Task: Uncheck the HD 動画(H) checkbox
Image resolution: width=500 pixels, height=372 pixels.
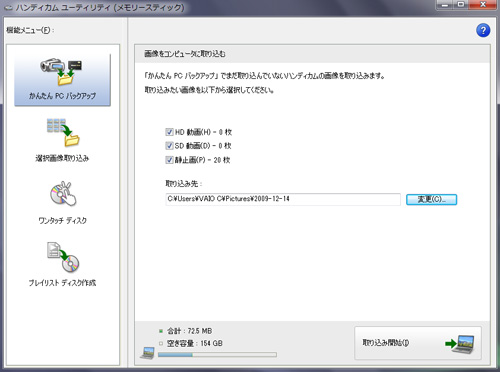Action: tap(169, 132)
